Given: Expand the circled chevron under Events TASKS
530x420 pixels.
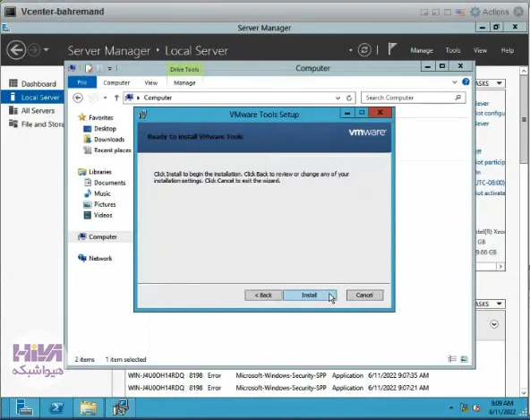Looking at the screenshot, I should [494, 324].
